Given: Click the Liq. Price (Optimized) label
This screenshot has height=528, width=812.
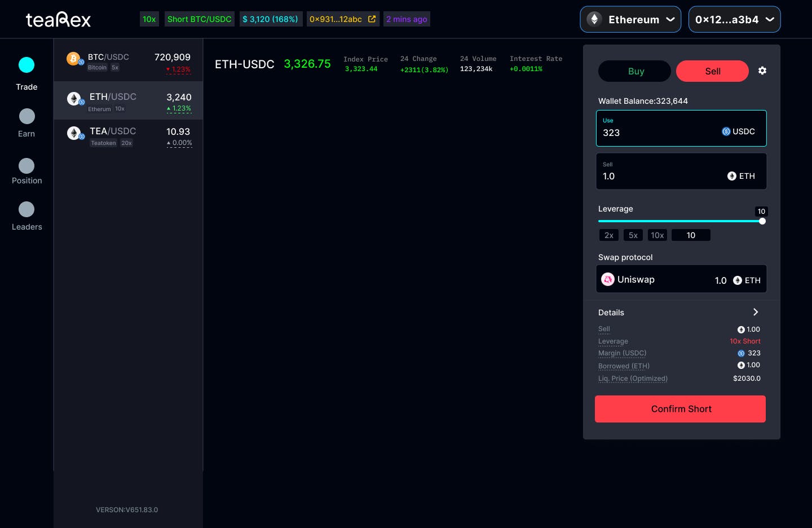Looking at the screenshot, I should coord(633,379).
